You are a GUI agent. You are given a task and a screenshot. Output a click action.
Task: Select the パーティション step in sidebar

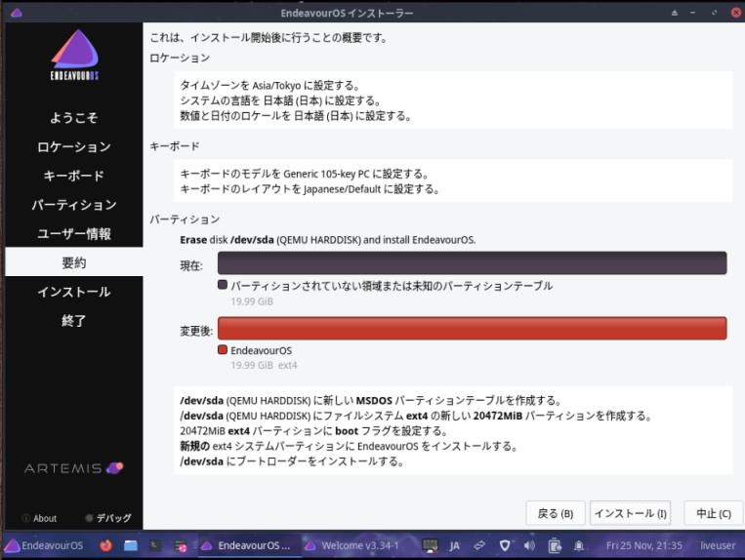(x=74, y=205)
